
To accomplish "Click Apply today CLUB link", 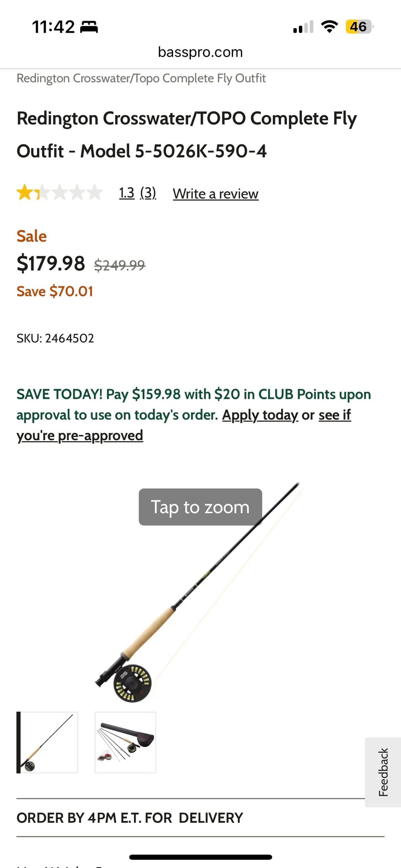I will (260, 415).
